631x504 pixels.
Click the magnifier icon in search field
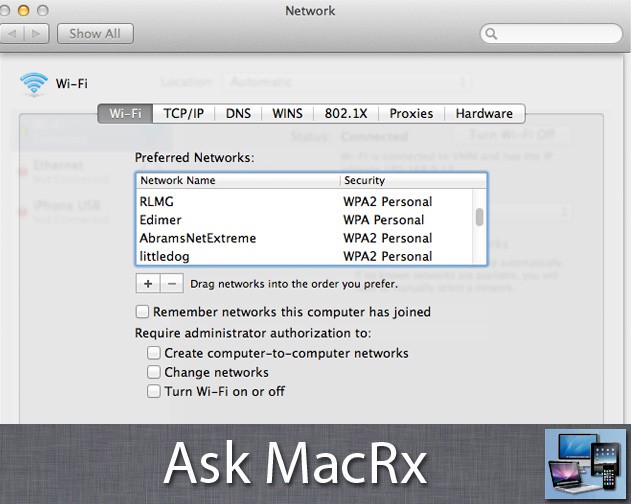[x=491, y=34]
